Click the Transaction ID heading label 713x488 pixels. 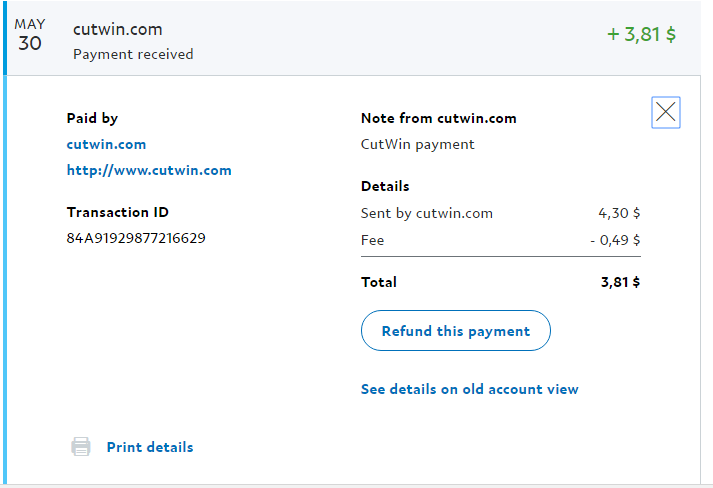coord(118,212)
